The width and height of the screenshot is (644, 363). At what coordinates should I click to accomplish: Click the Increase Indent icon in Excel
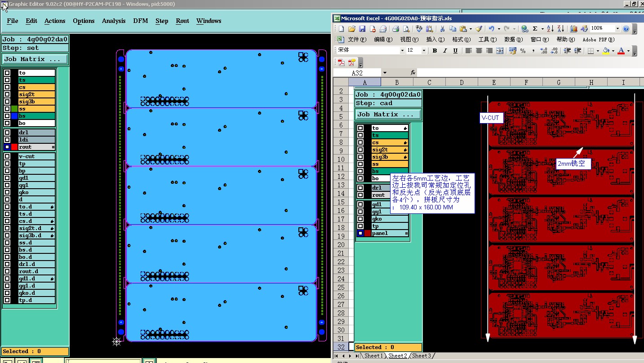click(577, 51)
